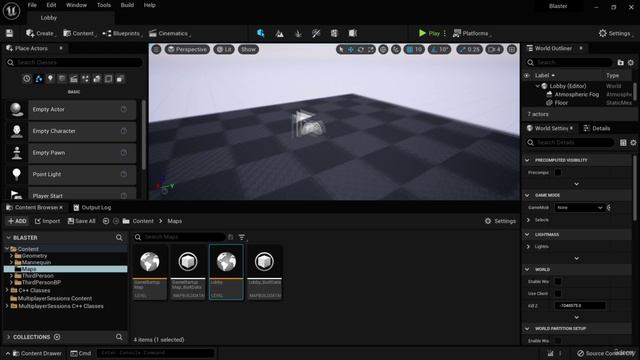
Task: Open the Modeling mode icon in toolbar
Action: click(x=334, y=33)
